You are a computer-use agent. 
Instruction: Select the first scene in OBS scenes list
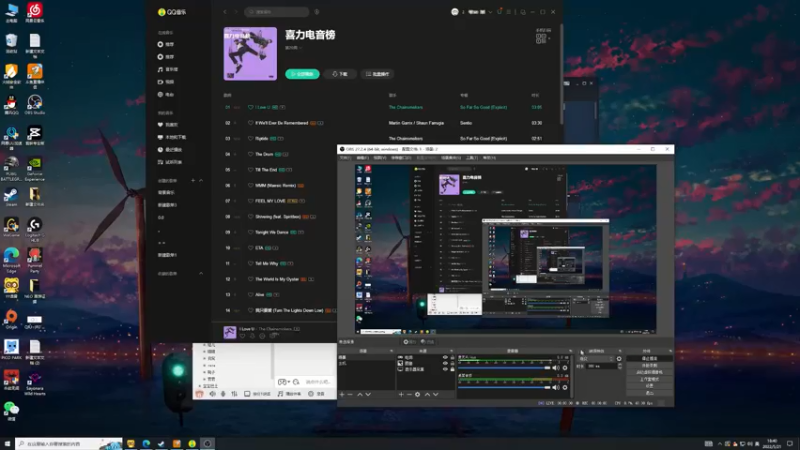pyautogui.click(x=366, y=358)
